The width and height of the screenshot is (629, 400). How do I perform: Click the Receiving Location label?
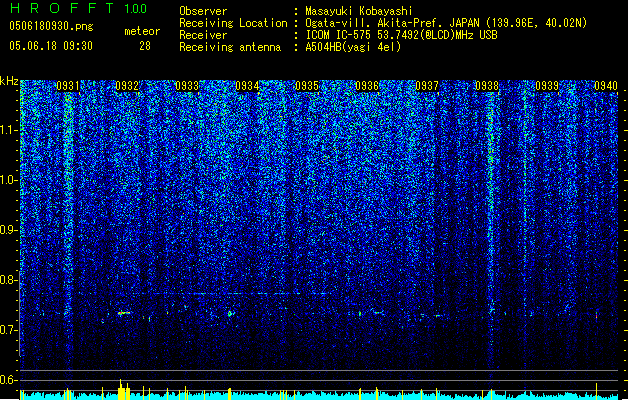click(233, 23)
